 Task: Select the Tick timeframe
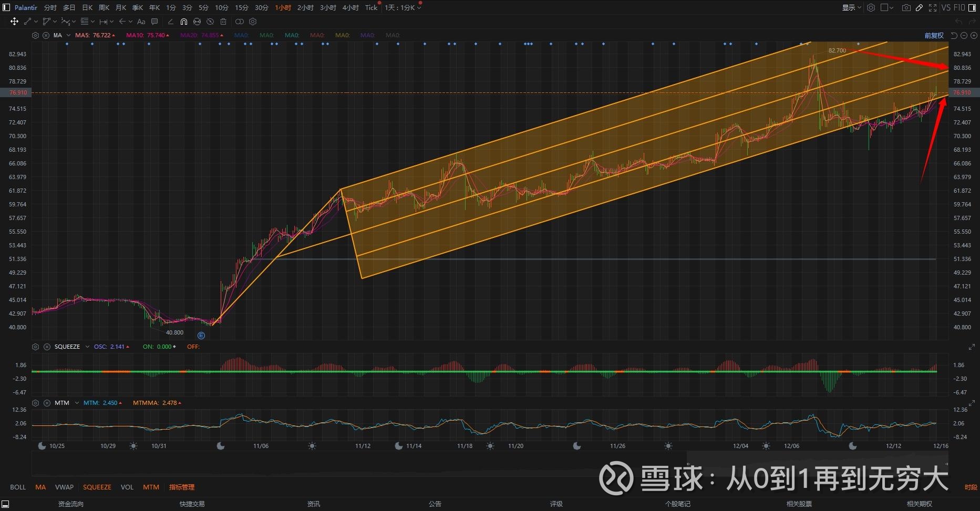pyautogui.click(x=371, y=7)
